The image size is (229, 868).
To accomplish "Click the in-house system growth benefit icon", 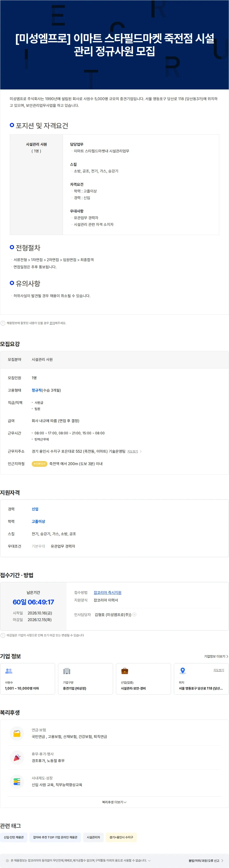I will pos(17,782).
